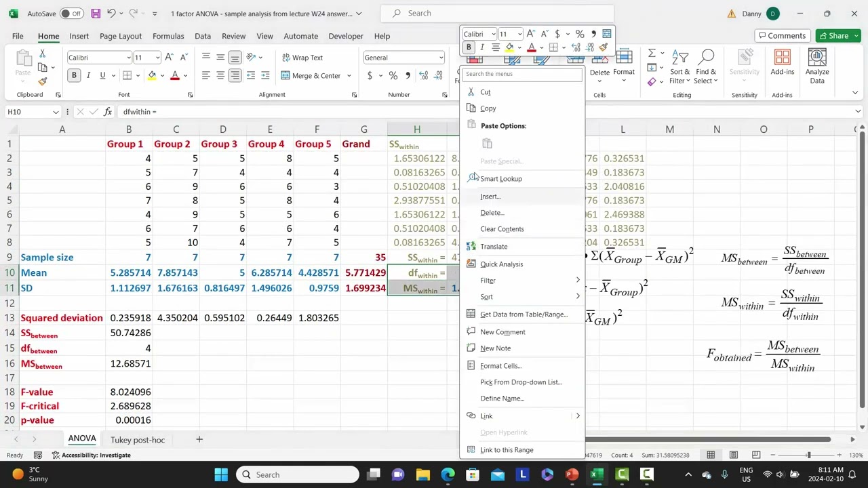This screenshot has height=488, width=868.
Task: Click the Search the menus field
Action: coord(522,74)
